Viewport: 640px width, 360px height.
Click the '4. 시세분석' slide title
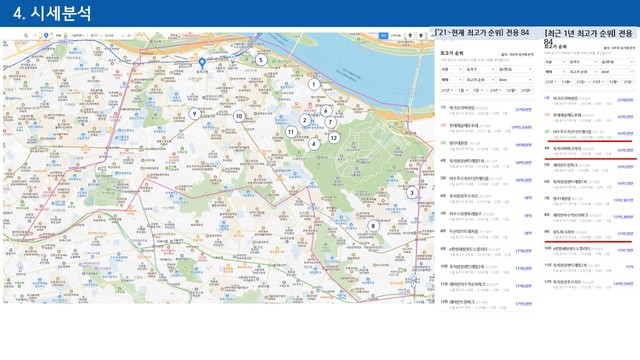tap(52, 13)
